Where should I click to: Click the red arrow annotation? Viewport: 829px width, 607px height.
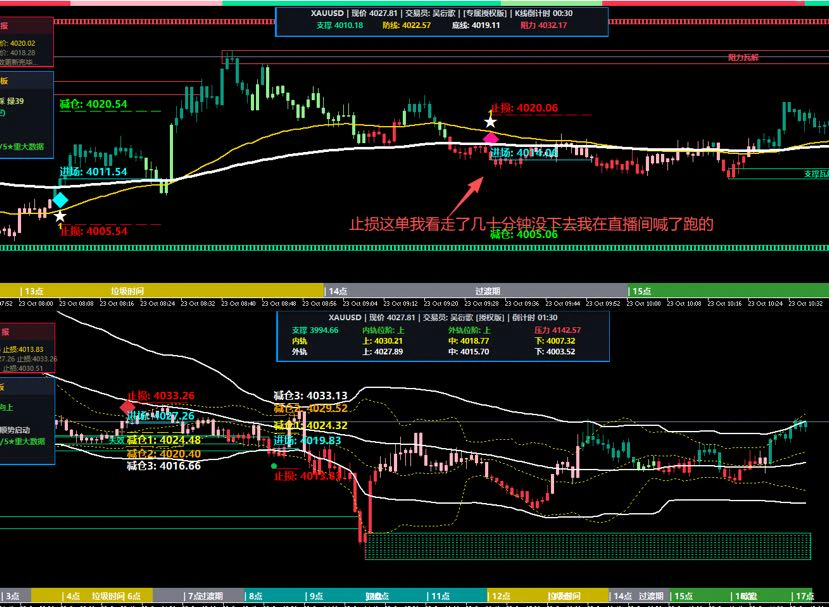pos(466,197)
